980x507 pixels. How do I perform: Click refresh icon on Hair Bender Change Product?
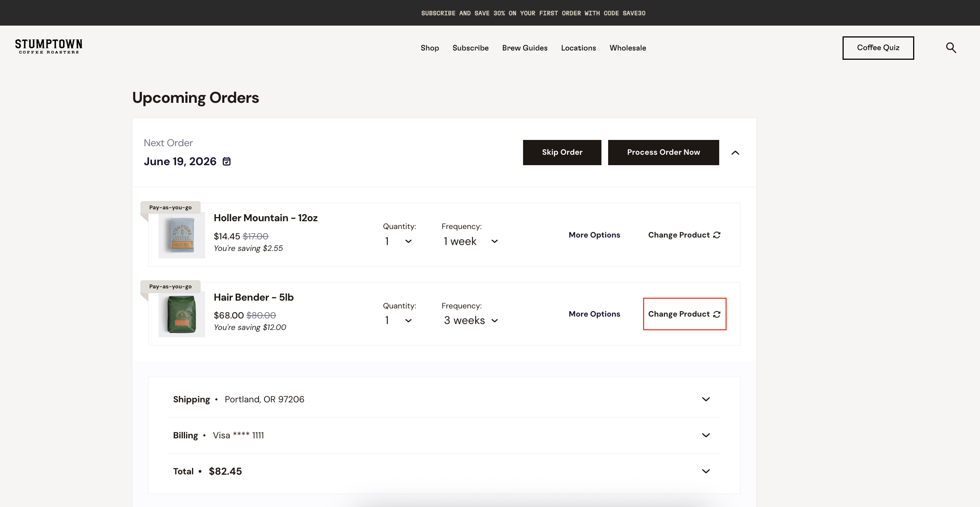tap(717, 314)
